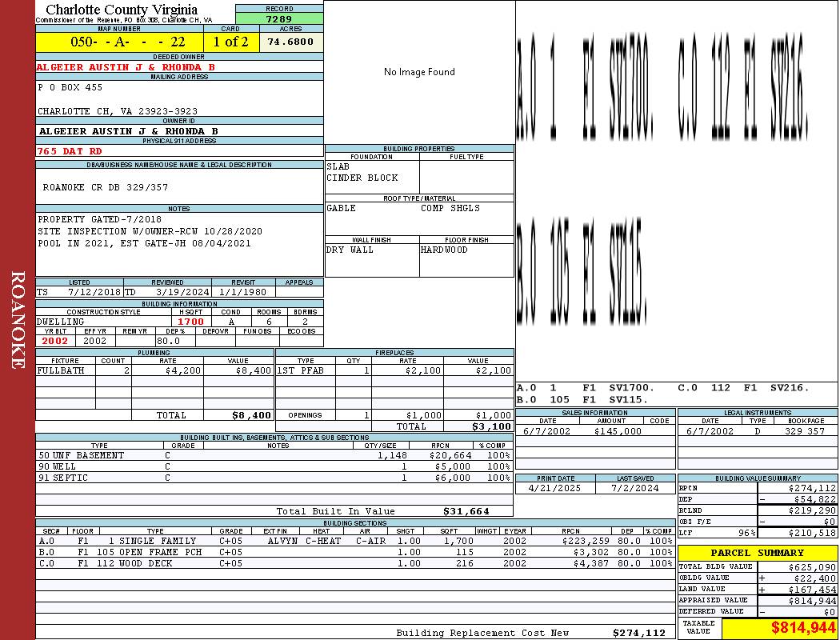
Task: Click fireplaces total $3,100
Action: click(492, 427)
